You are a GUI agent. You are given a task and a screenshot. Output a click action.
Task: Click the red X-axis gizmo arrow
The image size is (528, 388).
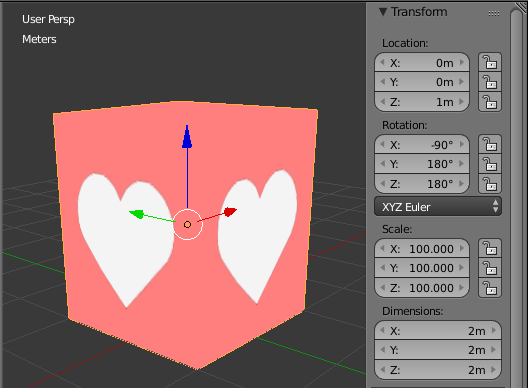point(230,212)
